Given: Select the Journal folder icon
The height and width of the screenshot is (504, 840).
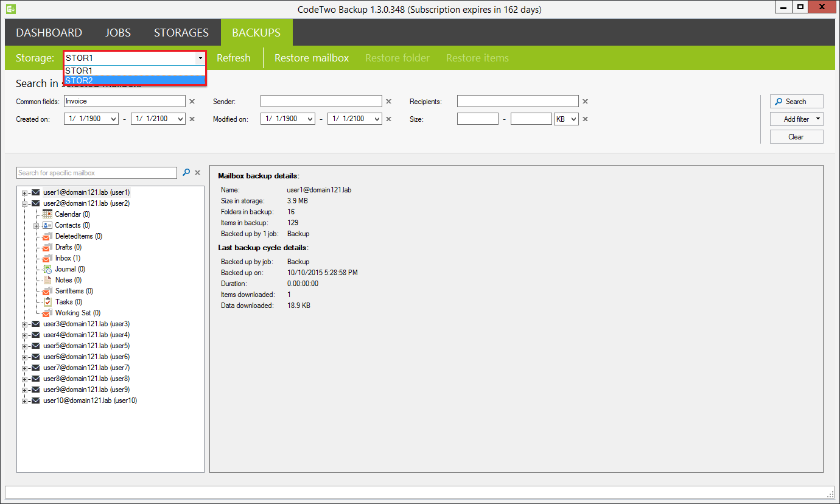Looking at the screenshot, I should point(46,268).
